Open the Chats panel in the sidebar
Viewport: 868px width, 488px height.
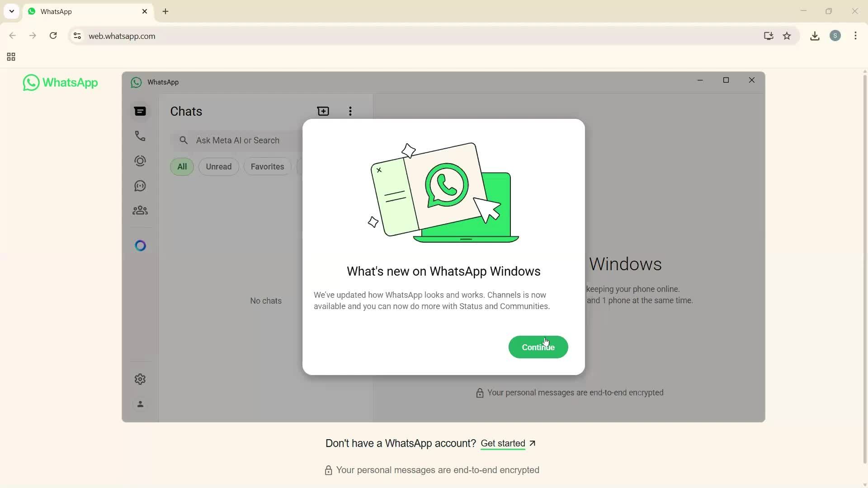[x=140, y=111]
